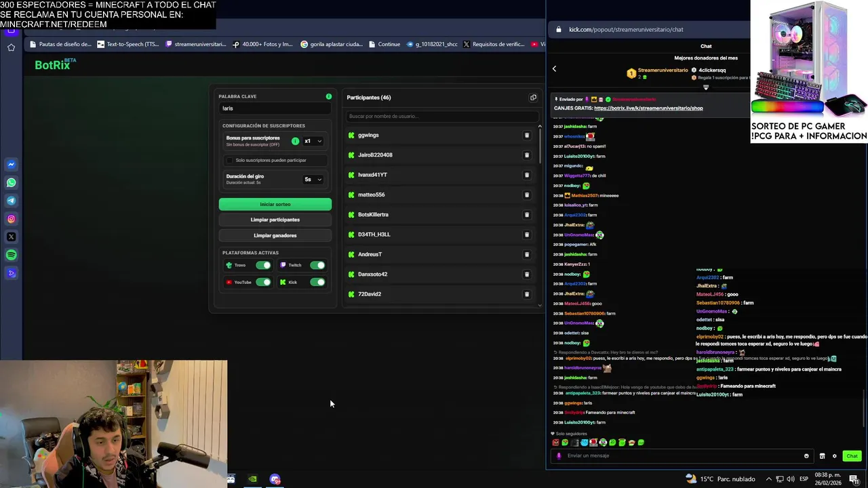This screenshot has width=868, height=488.
Task: Select first red emote in chat emote bar
Action: (x=556, y=443)
